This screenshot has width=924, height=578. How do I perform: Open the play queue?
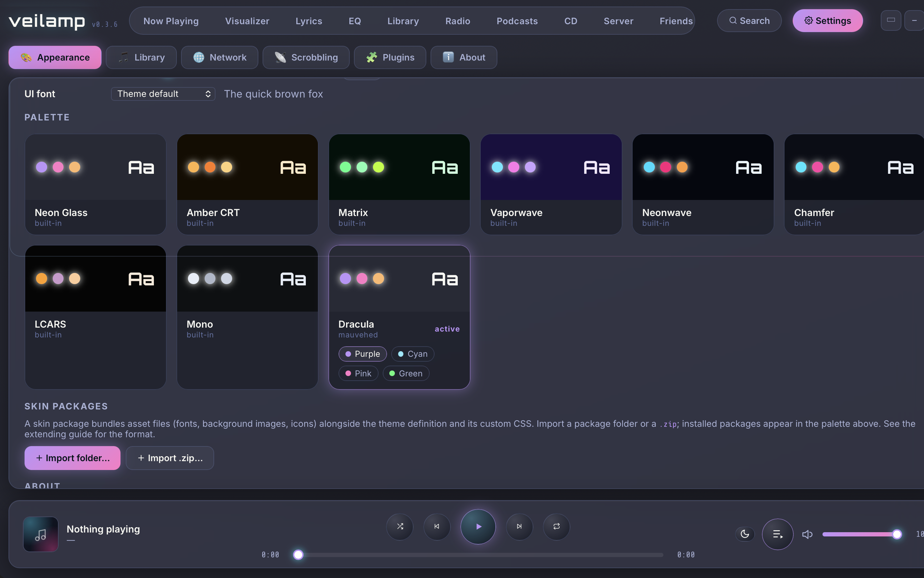click(778, 534)
